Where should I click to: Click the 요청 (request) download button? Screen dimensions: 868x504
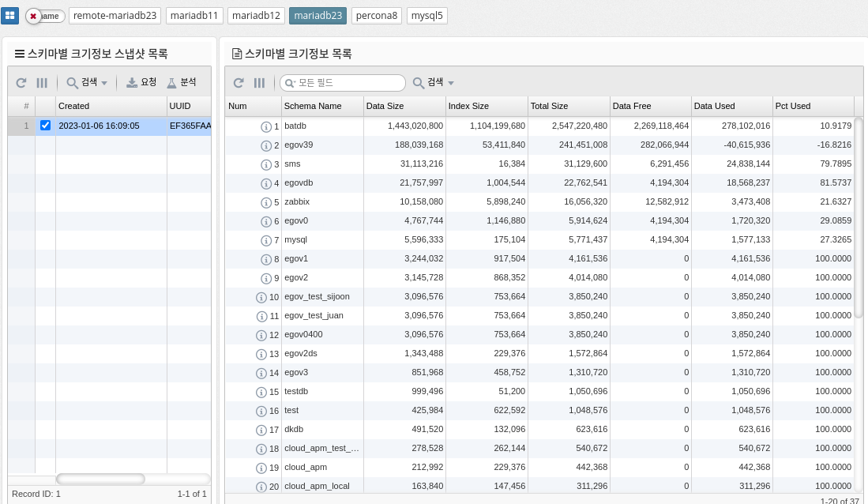142,83
